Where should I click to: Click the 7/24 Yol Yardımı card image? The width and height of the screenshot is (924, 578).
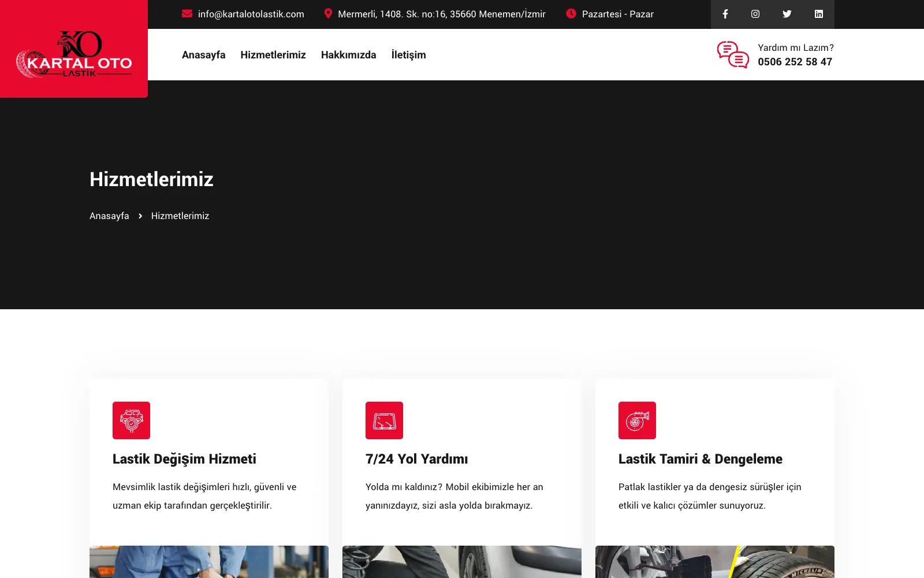tap(462, 562)
